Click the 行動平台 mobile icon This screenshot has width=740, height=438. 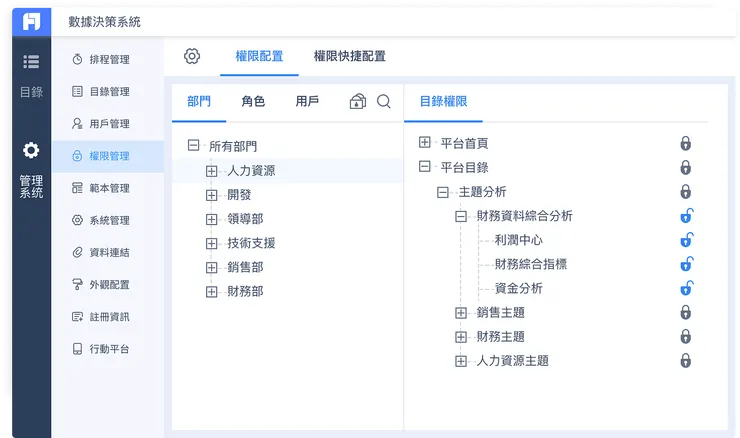tap(77, 349)
